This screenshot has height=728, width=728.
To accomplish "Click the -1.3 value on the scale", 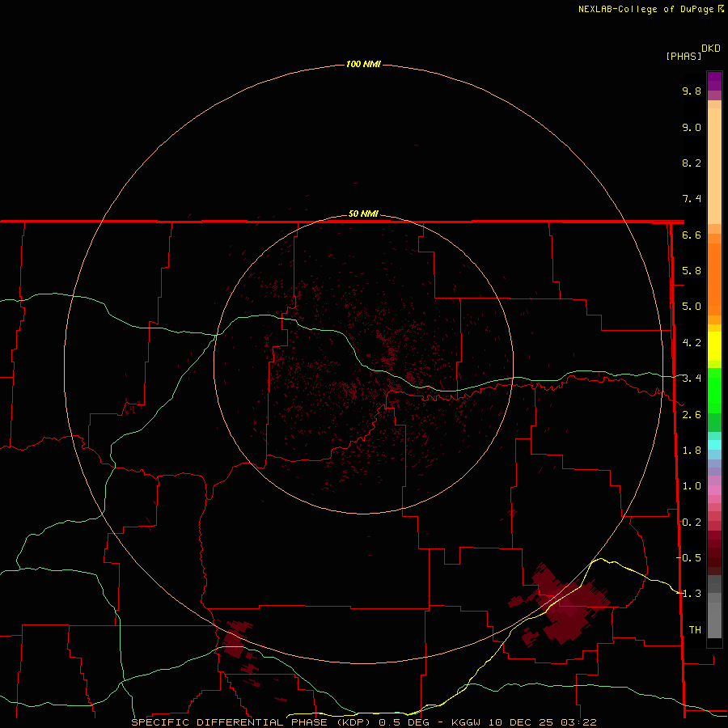I will tap(688, 594).
